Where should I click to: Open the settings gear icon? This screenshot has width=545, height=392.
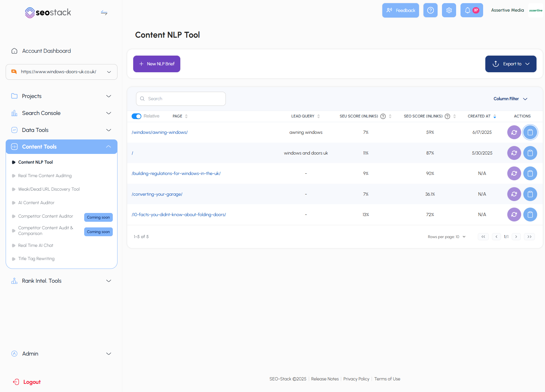coord(449,10)
